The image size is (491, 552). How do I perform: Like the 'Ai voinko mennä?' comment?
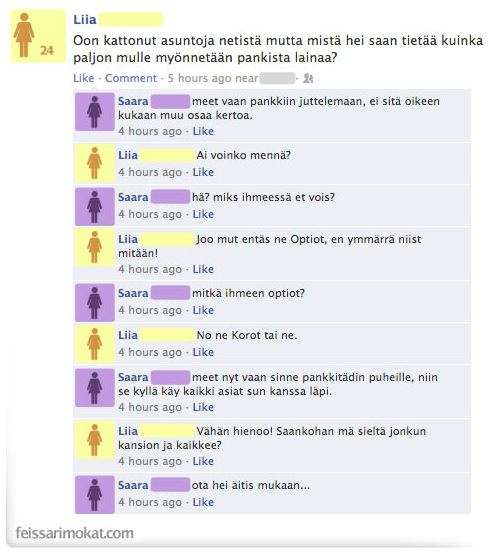[203, 172]
